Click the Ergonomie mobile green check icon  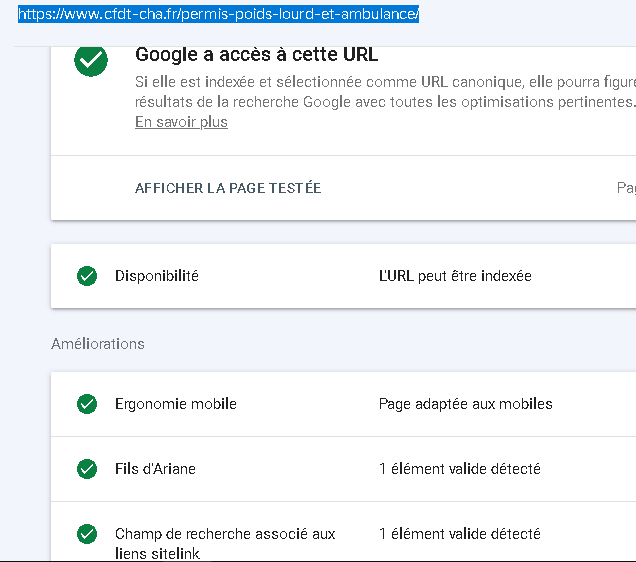(87, 404)
